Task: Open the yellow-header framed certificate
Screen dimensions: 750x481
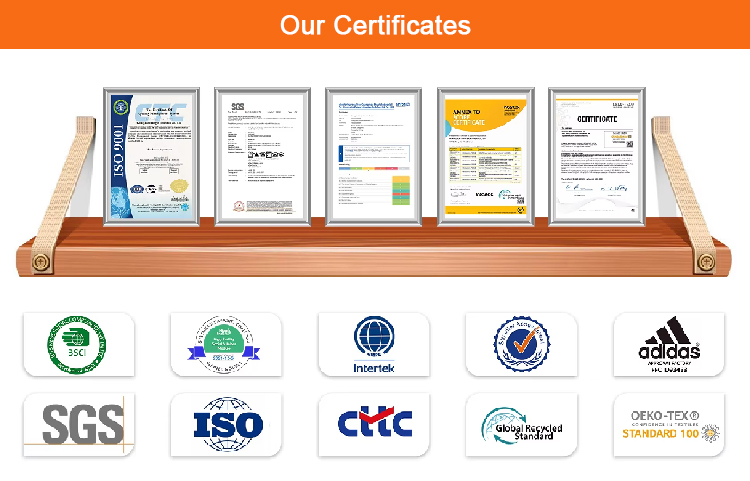Action: coord(485,156)
